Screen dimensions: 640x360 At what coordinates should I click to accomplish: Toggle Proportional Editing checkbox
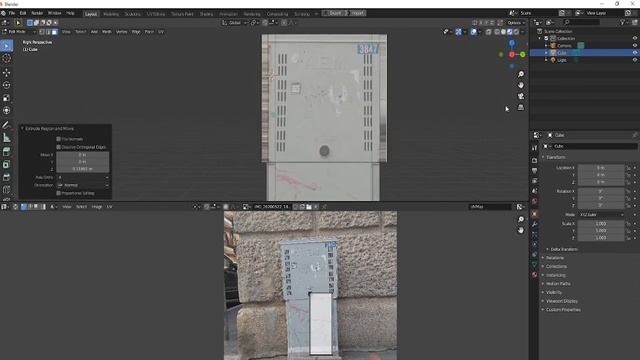click(x=58, y=193)
